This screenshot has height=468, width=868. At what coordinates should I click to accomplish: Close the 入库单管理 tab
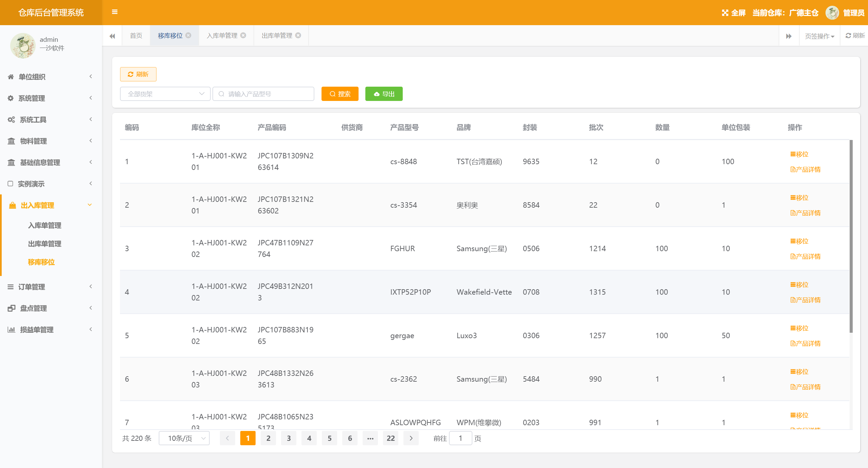tap(243, 35)
